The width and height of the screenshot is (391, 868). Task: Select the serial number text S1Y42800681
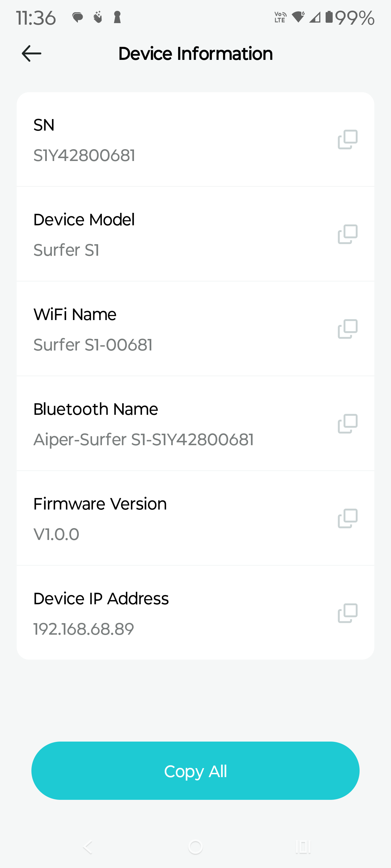84,156
